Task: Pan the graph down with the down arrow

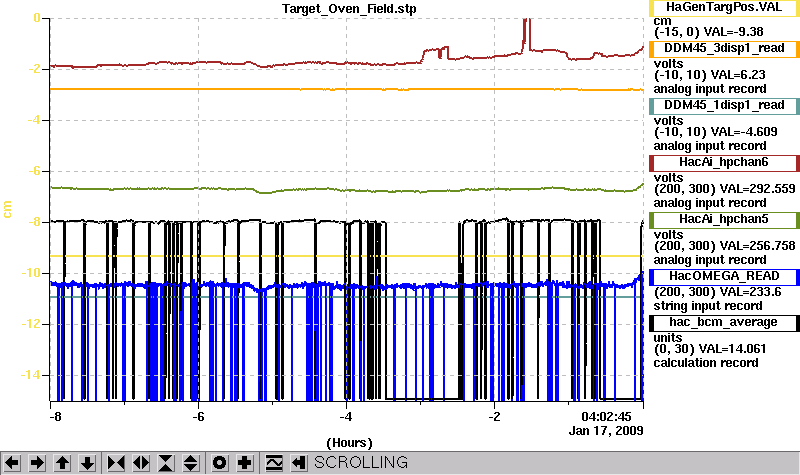Action: pyautogui.click(x=87, y=463)
